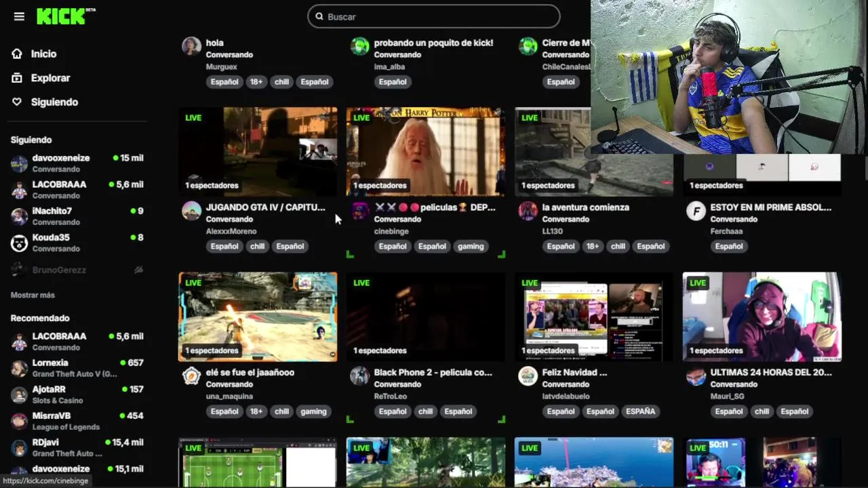Click 'ESPAÑA' tag under latvdelabuelo
Viewport: 868px width, 488px height.
(x=641, y=411)
